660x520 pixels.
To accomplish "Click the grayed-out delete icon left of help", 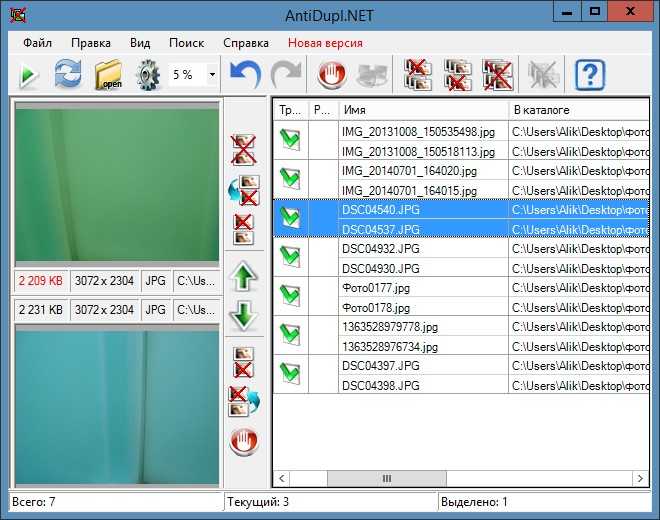I will 543,75.
